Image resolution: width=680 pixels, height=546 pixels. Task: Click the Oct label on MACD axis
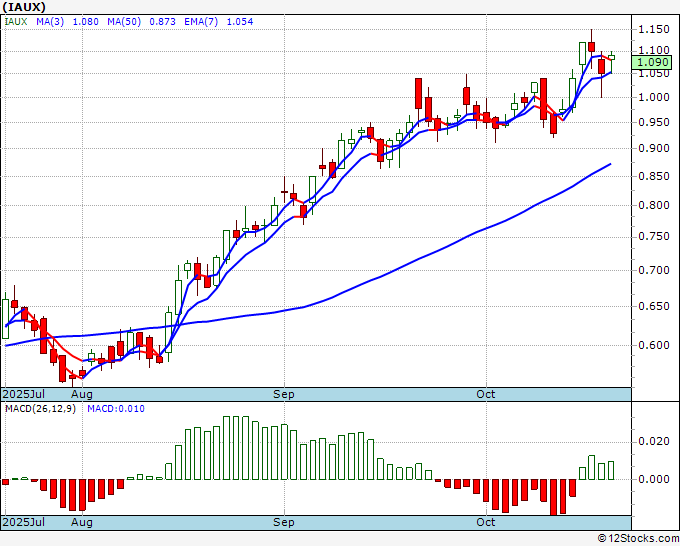tap(486, 522)
